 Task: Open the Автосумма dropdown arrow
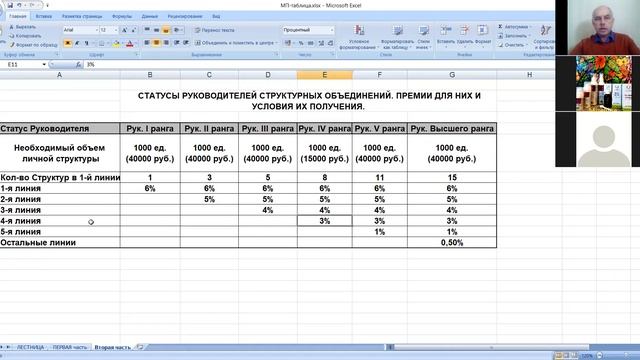tap(530, 27)
